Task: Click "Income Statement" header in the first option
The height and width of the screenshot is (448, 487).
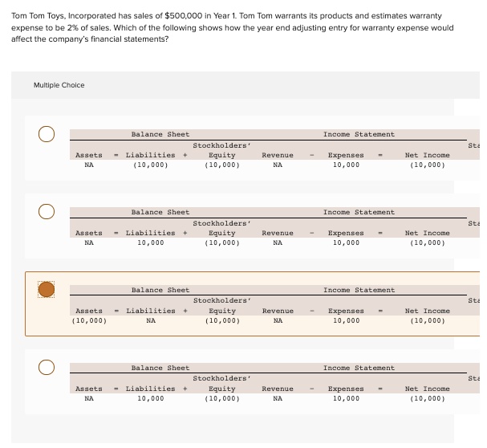Action: click(x=359, y=134)
